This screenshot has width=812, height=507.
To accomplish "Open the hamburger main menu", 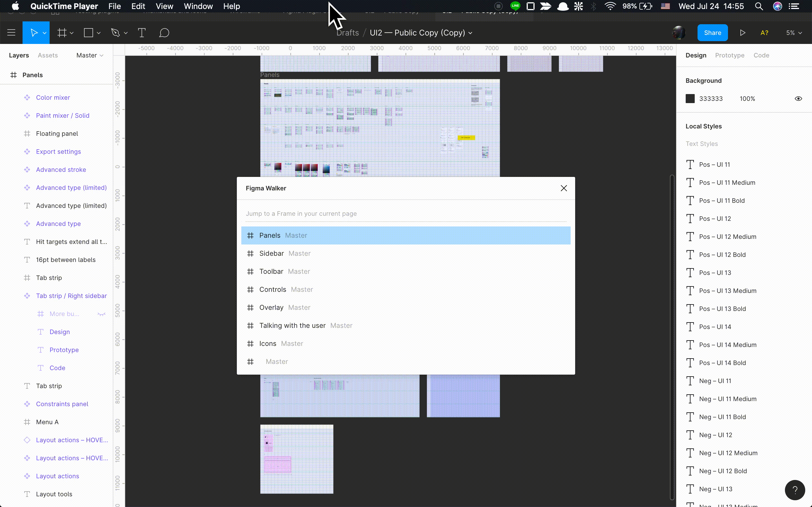I will click(x=11, y=33).
